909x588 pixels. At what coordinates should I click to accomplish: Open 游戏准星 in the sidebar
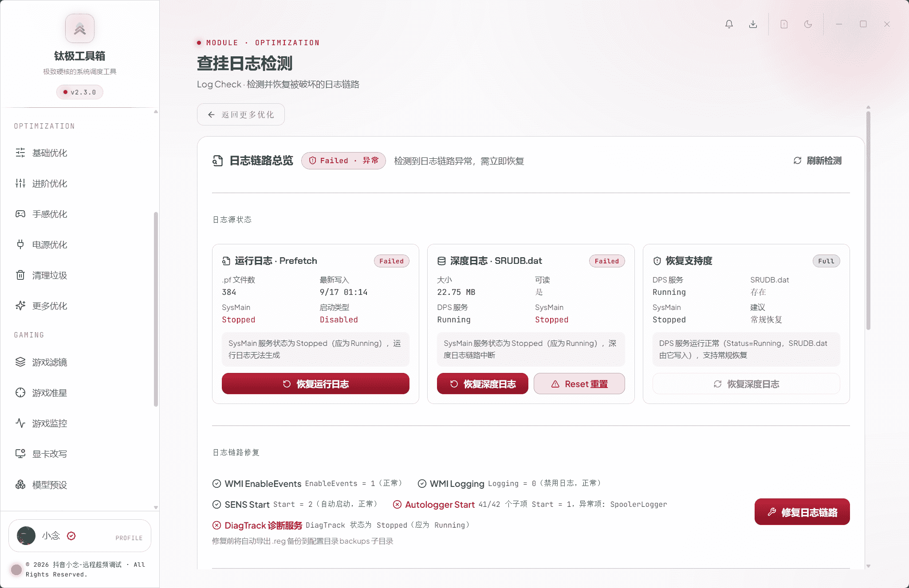tap(80, 393)
